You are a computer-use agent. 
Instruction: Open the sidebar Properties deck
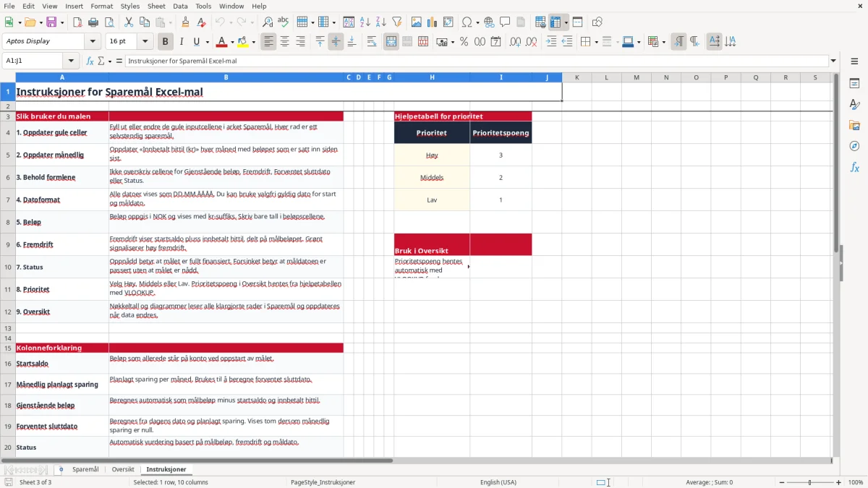click(854, 83)
